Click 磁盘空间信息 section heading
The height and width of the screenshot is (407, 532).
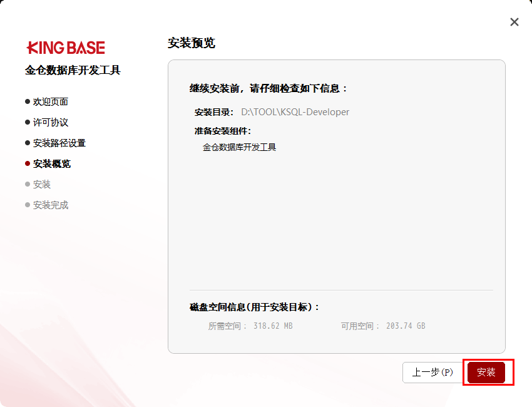[255, 307]
